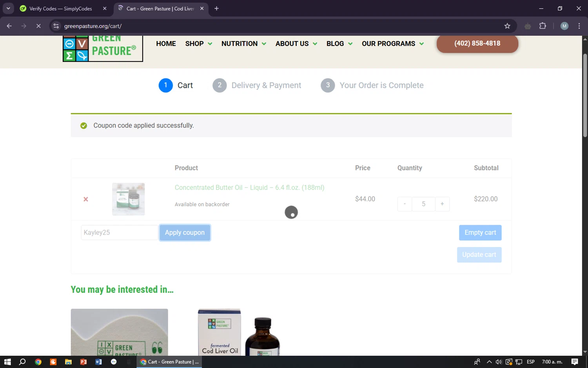Open Concentrated Butter Oil product link
588x368 pixels.
click(249, 188)
